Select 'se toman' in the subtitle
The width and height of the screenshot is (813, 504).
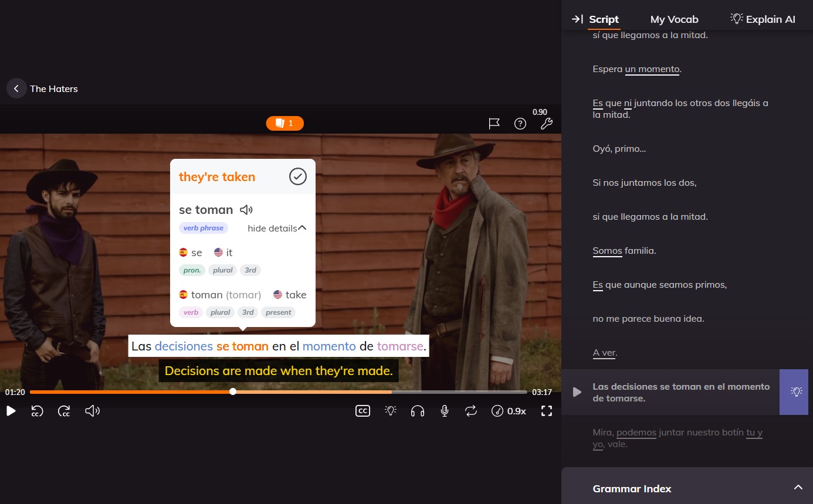click(242, 346)
